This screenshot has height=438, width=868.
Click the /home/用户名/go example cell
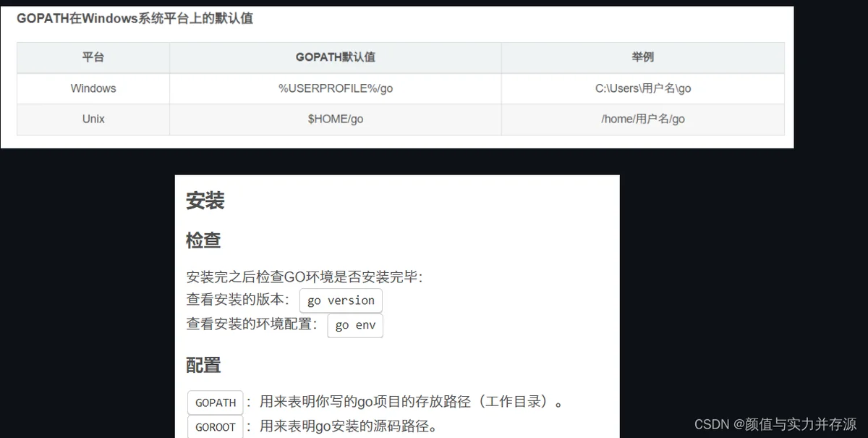click(643, 119)
